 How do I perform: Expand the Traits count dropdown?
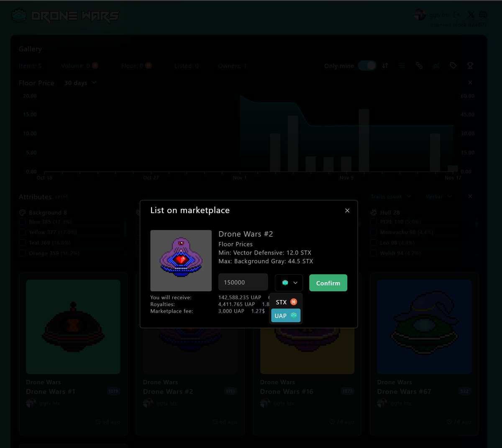(x=391, y=196)
